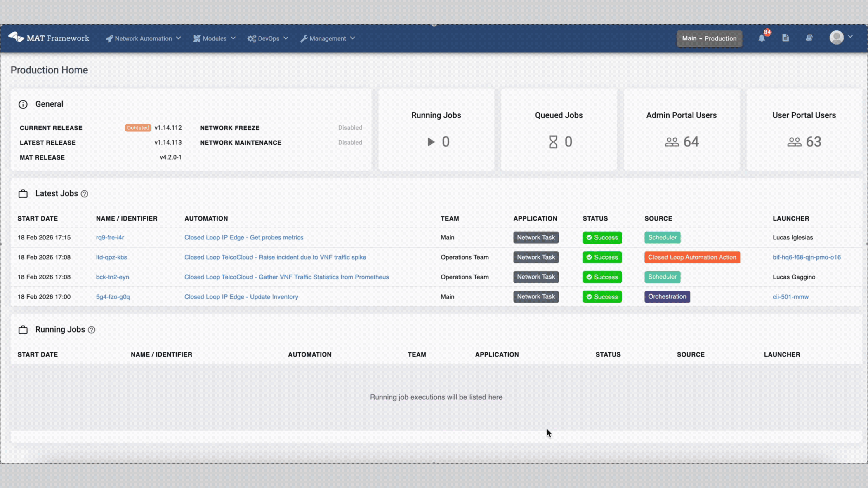Open the DevOps dropdown
Image resolution: width=868 pixels, height=488 pixels.
(268, 38)
